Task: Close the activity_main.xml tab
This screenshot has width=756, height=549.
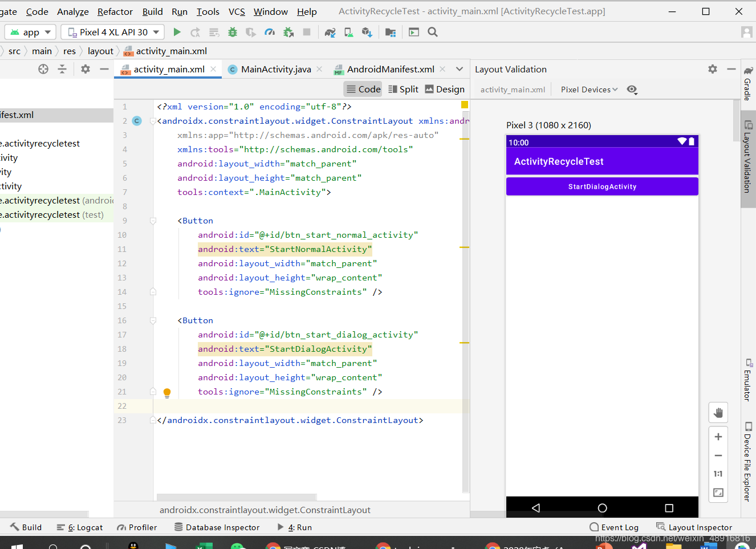Action: tap(213, 69)
